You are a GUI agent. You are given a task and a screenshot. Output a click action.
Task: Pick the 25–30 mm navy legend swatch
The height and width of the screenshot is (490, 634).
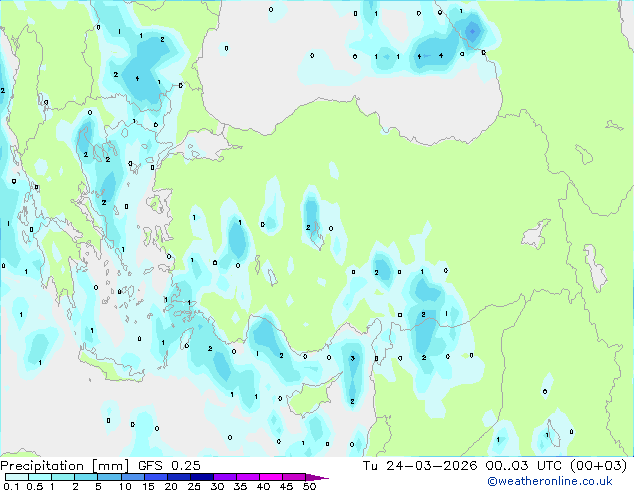point(201,477)
